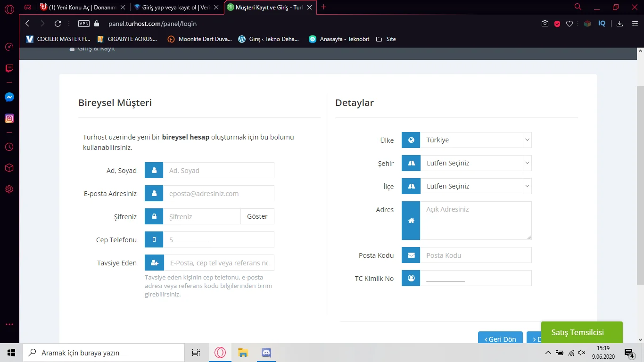Open the Şehir city dropdown
This screenshot has width=644, height=362.
click(476, 163)
